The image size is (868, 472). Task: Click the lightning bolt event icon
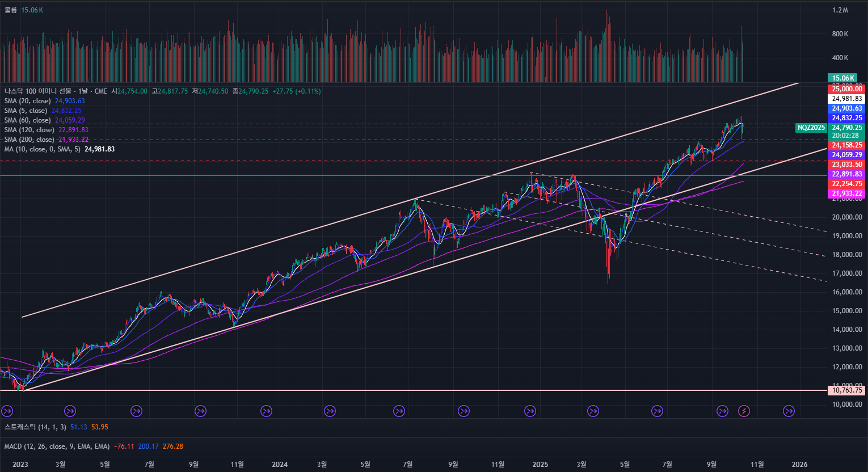point(744,411)
